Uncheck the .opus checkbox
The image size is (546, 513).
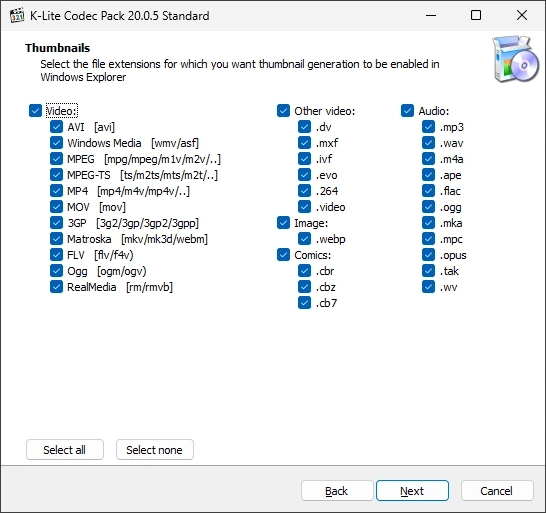(x=428, y=255)
